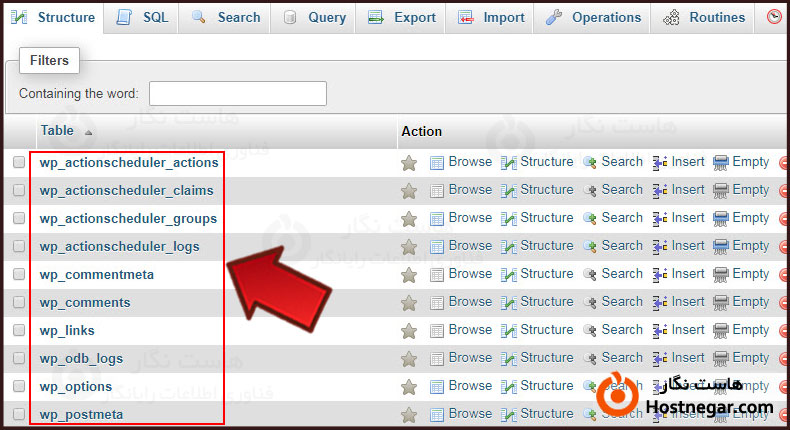Open wp_options table link

coord(75,386)
